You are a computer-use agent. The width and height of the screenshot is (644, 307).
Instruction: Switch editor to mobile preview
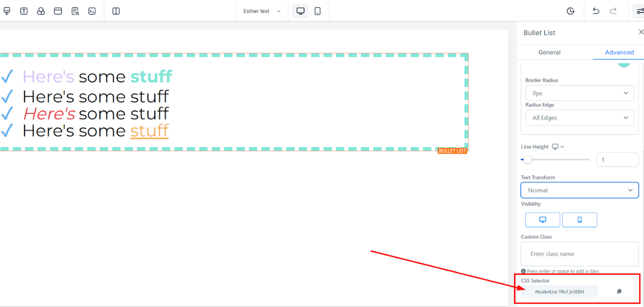(318, 11)
